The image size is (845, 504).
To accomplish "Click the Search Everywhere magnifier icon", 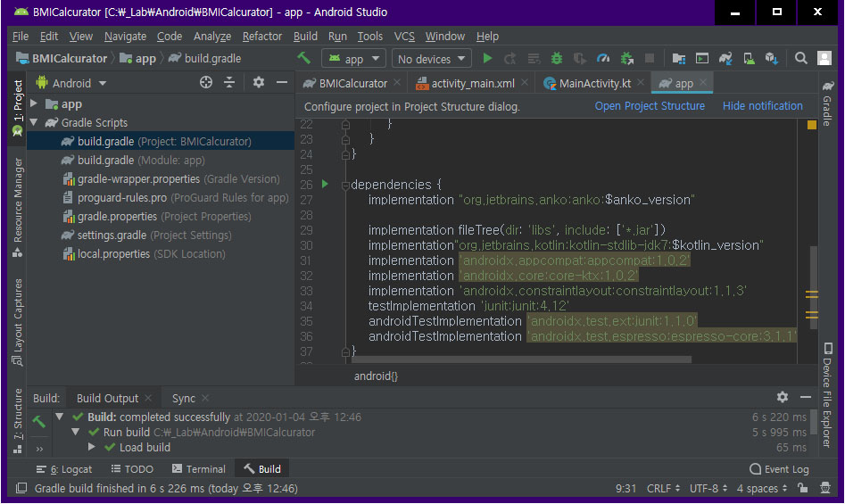I will [x=800, y=58].
